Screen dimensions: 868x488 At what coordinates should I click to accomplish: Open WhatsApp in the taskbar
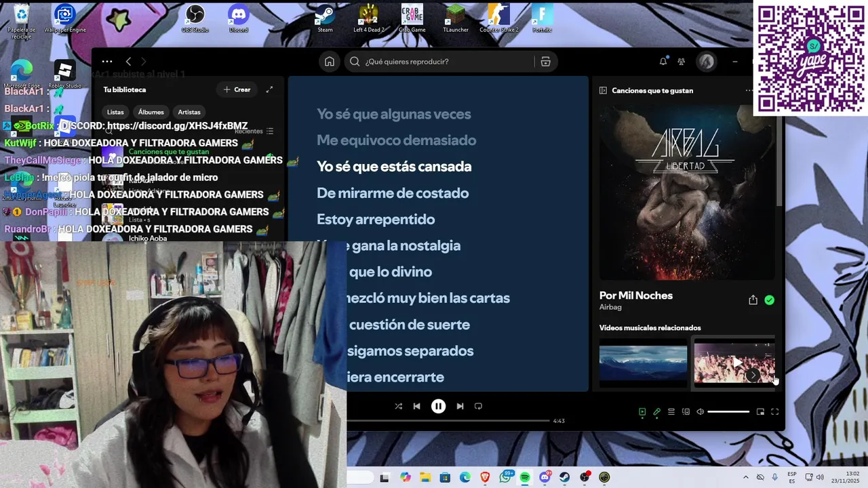505,477
